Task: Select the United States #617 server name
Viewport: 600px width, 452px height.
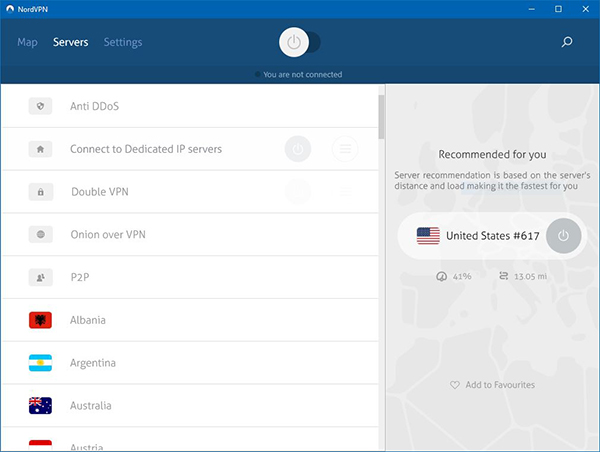Action: [493, 236]
